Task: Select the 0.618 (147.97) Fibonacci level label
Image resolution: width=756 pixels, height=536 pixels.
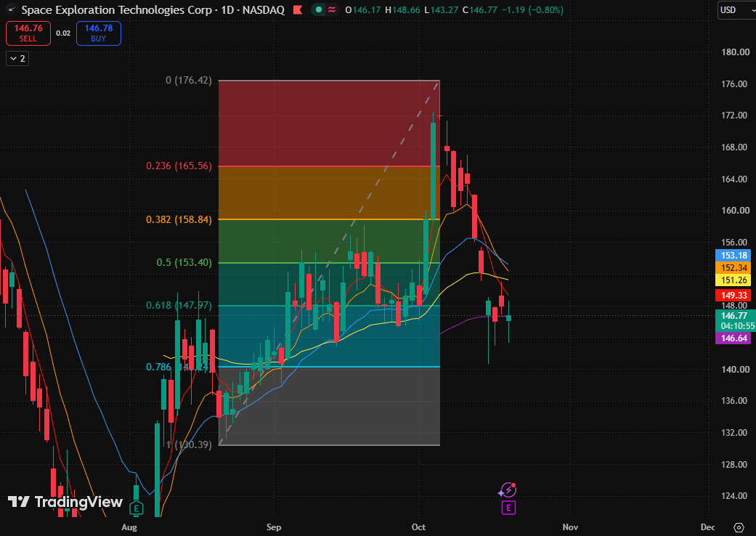Action: pos(179,305)
